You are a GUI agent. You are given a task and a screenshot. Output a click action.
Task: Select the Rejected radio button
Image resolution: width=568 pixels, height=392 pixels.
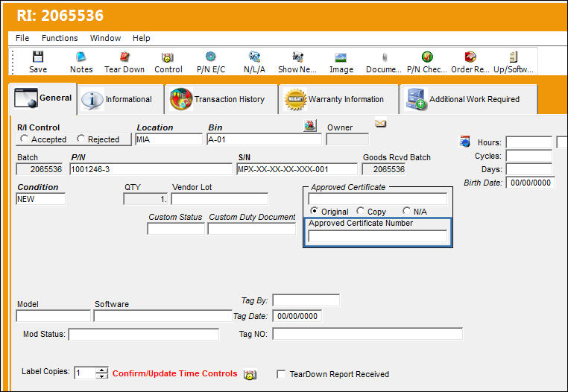click(81, 139)
